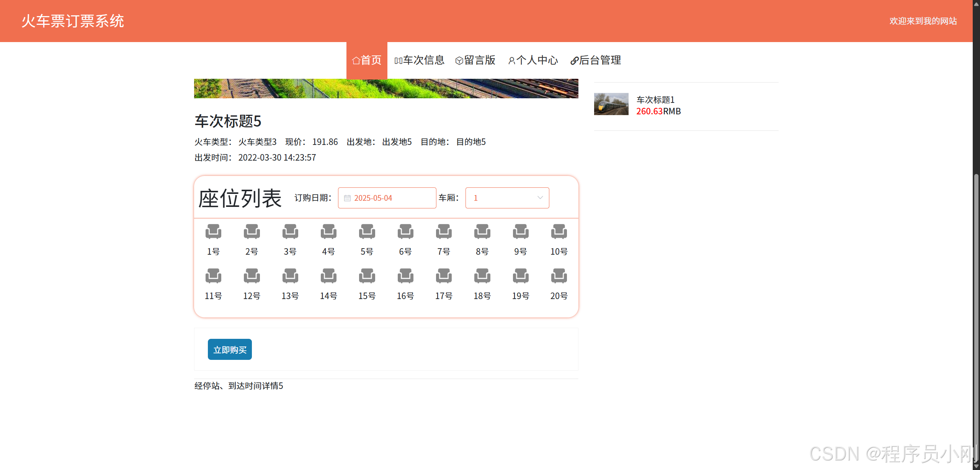
Task: Toggle seat 3号 selection
Action: (x=290, y=231)
